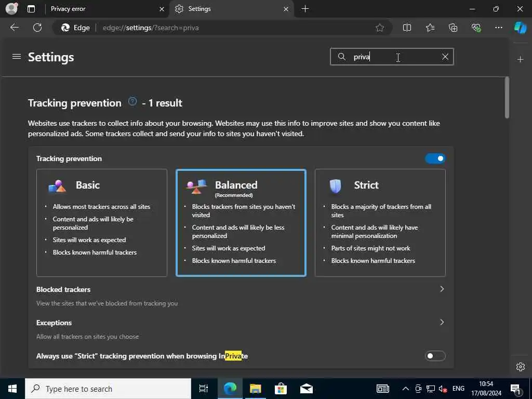Expand the Blocked trackers chevron

pyautogui.click(x=442, y=289)
